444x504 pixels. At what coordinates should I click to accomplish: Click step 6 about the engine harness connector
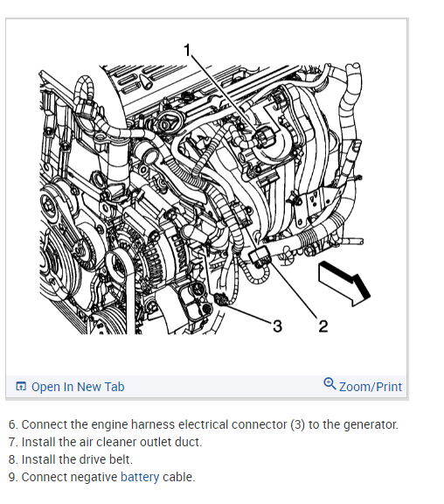pyautogui.click(x=204, y=424)
